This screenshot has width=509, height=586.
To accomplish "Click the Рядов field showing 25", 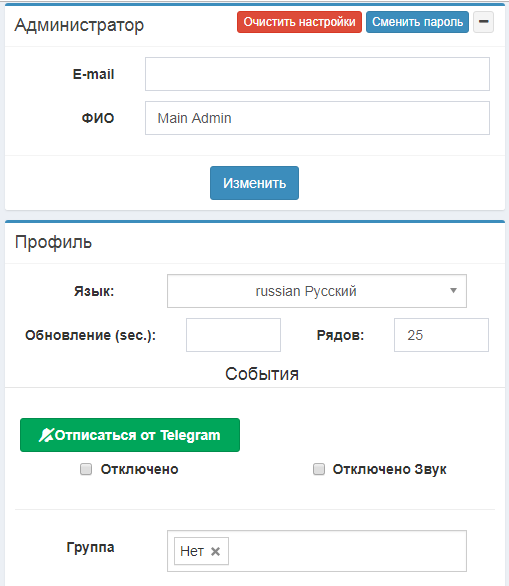I will [441, 335].
